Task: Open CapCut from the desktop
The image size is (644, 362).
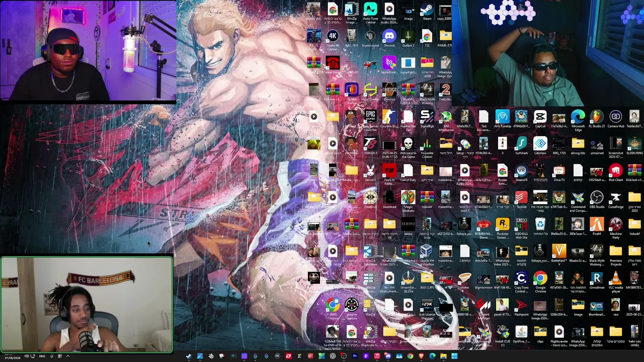Action: click(x=540, y=120)
